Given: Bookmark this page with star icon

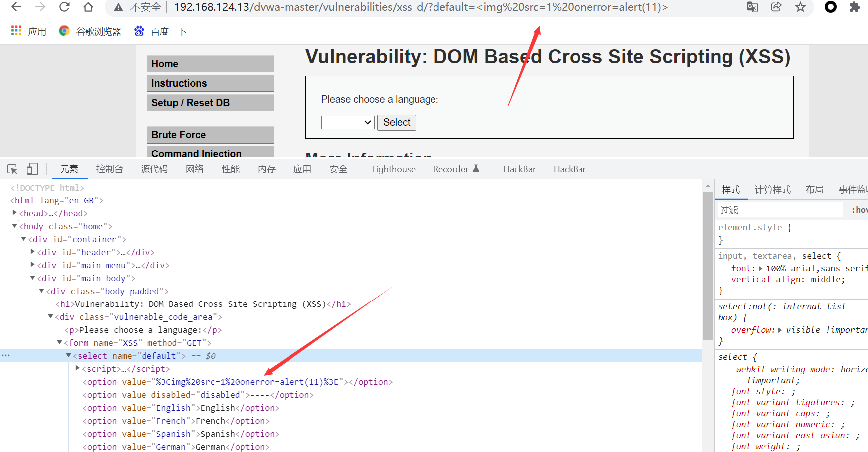Looking at the screenshot, I should click(800, 7).
